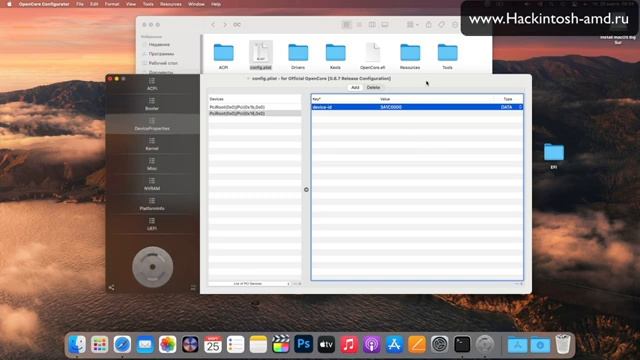Launch Safari from the Dock

tap(122, 344)
